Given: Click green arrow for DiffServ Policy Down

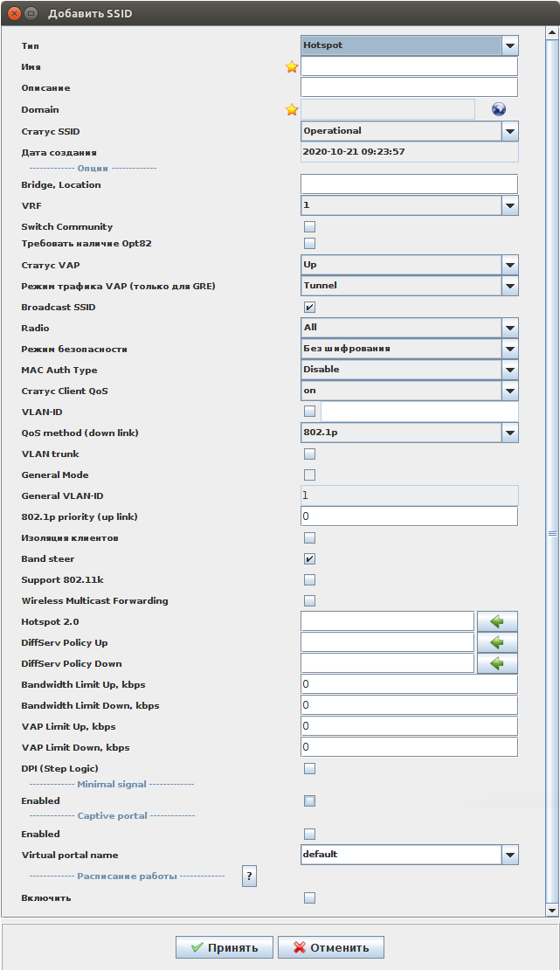Looking at the screenshot, I should pyautogui.click(x=497, y=663).
